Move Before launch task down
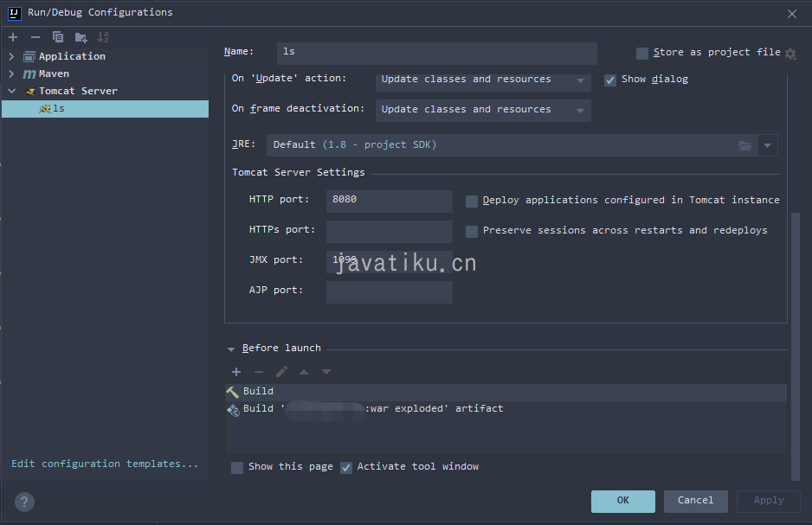Screen dimensions: 812x525 326,372
